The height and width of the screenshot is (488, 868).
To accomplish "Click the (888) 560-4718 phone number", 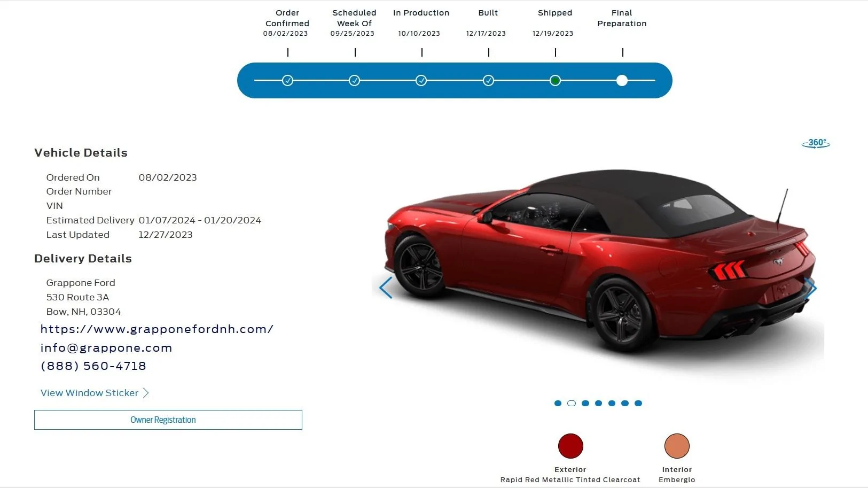I will click(93, 366).
